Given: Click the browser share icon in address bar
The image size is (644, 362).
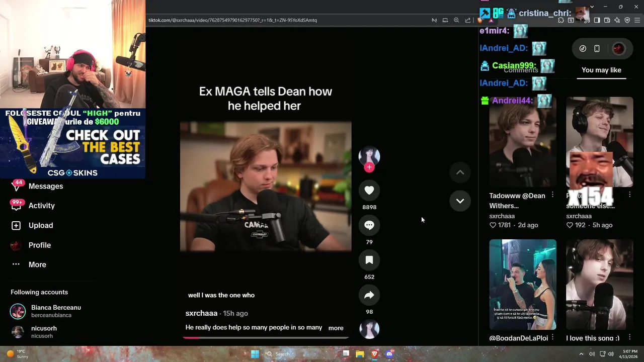Looking at the screenshot, I should [468, 20].
